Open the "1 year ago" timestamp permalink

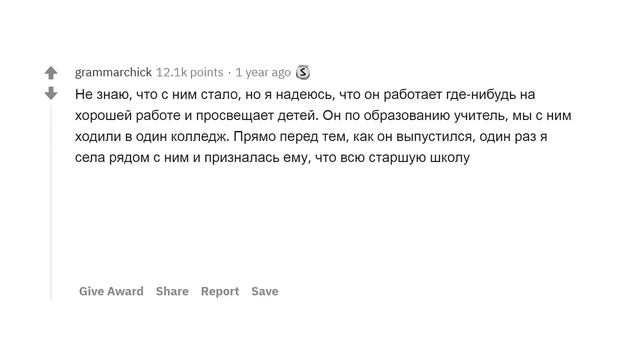(x=263, y=73)
